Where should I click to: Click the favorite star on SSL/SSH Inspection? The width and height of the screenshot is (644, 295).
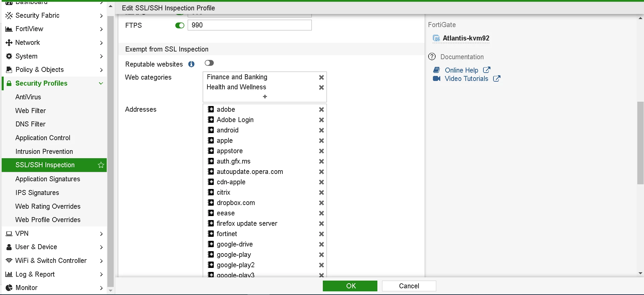point(101,165)
